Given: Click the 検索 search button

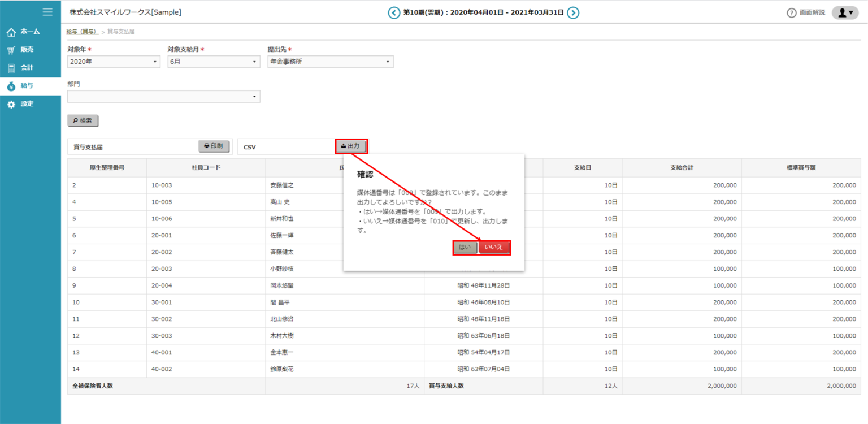Looking at the screenshot, I should 83,120.
